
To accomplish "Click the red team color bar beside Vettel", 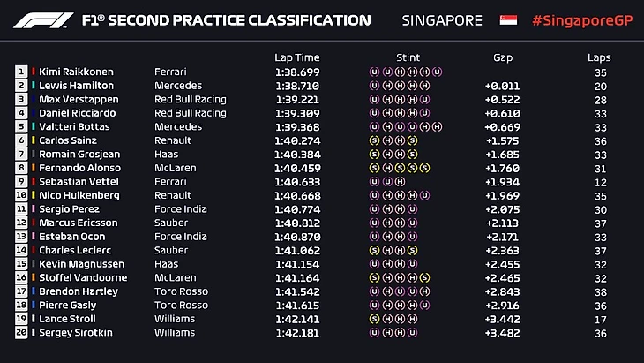I will pyautogui.click(x=34, y=182).
